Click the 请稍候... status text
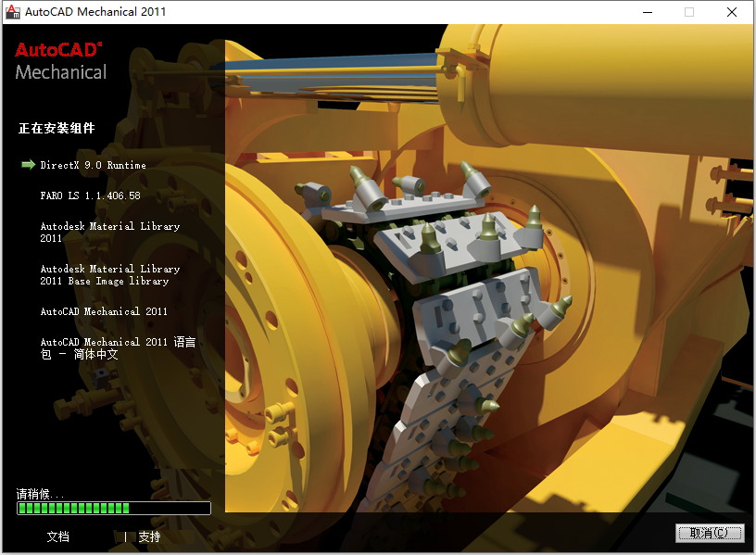This screenshot has height=555, width=756. click(40, 494)
